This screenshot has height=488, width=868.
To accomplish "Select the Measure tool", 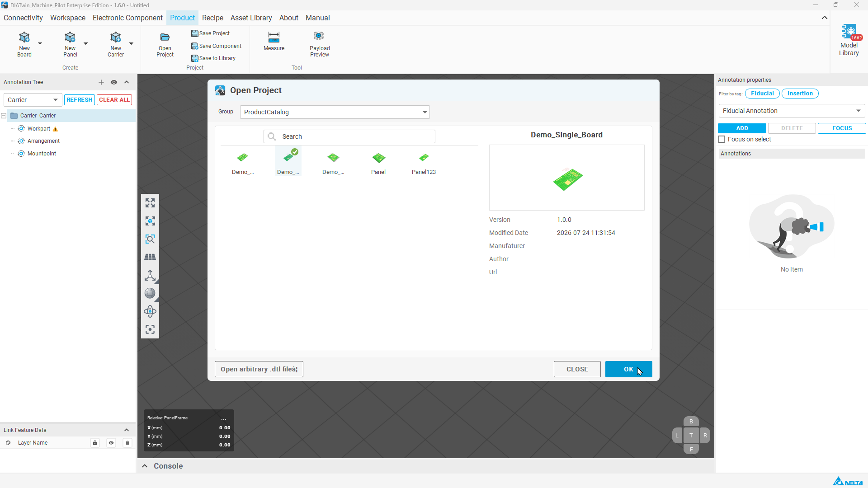I will click(274, 41).
